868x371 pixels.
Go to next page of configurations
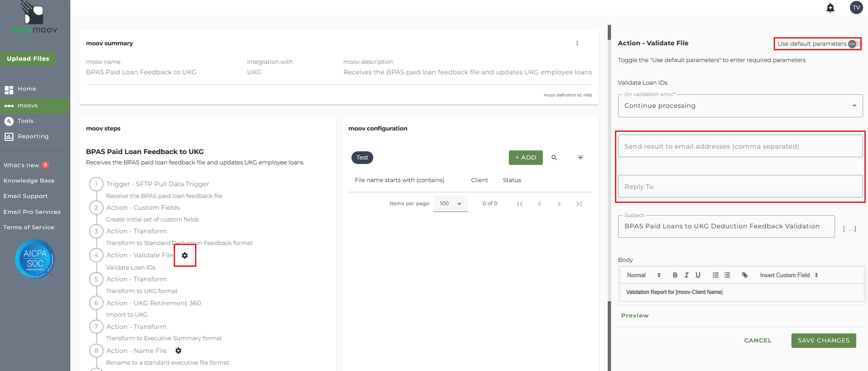pyautogui.click(x=559, y=204)
